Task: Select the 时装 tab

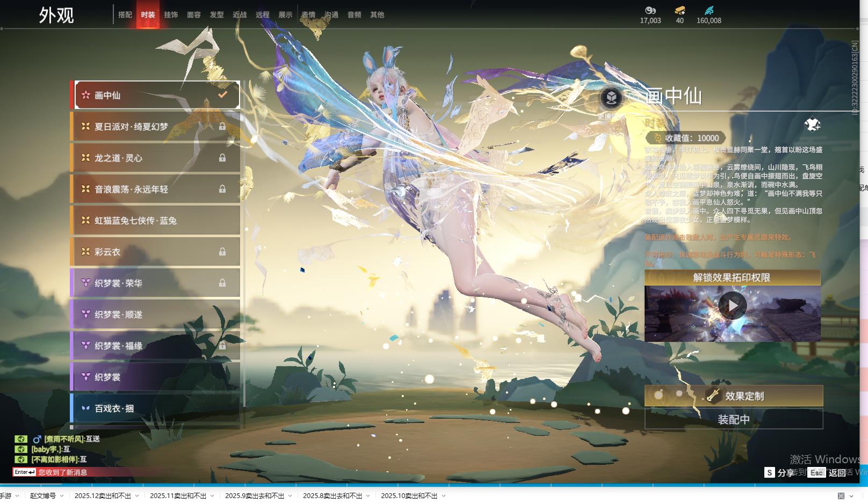Action: 148,15
